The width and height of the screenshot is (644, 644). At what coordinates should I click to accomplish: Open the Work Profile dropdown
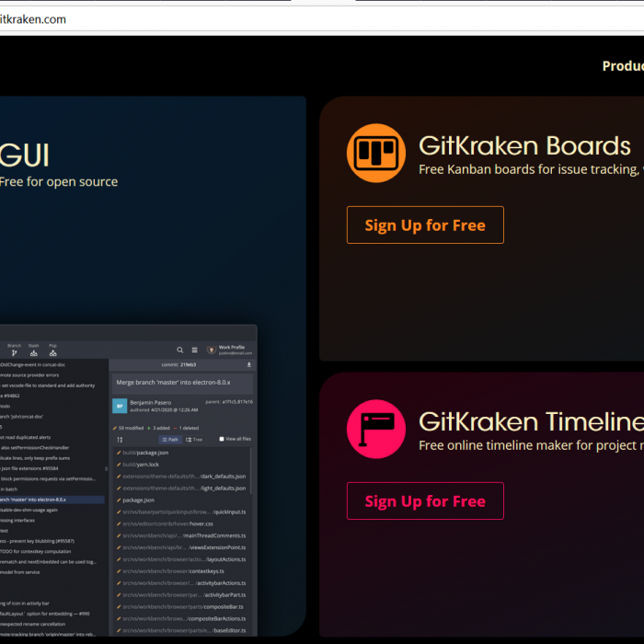tap(230, 350)
